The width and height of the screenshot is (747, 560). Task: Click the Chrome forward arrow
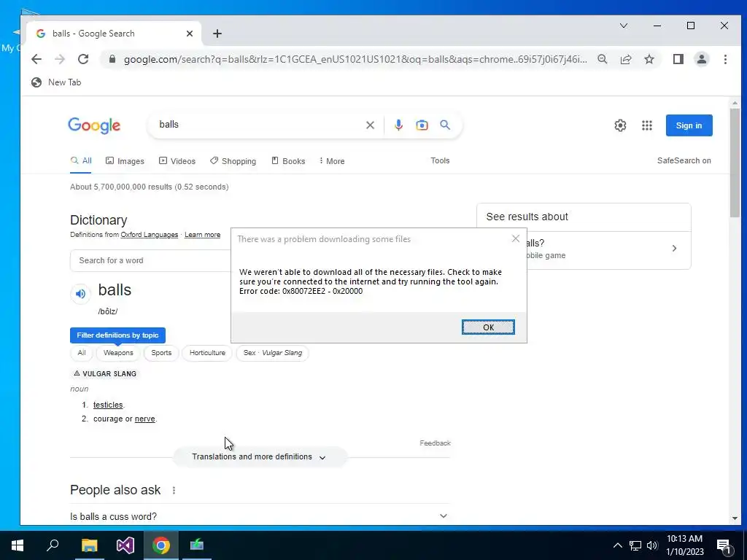[x=60, y=59]
